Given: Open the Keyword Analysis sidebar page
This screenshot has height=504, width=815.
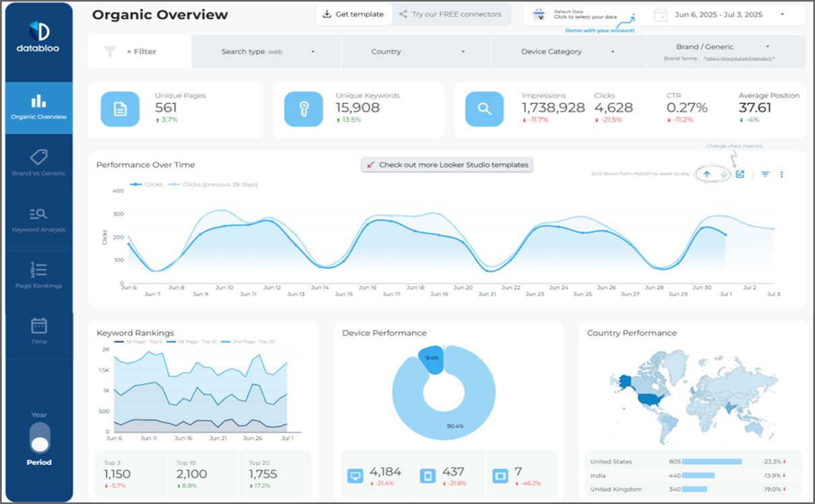Looking at the screenshot, I should click(x=38, y=218).
